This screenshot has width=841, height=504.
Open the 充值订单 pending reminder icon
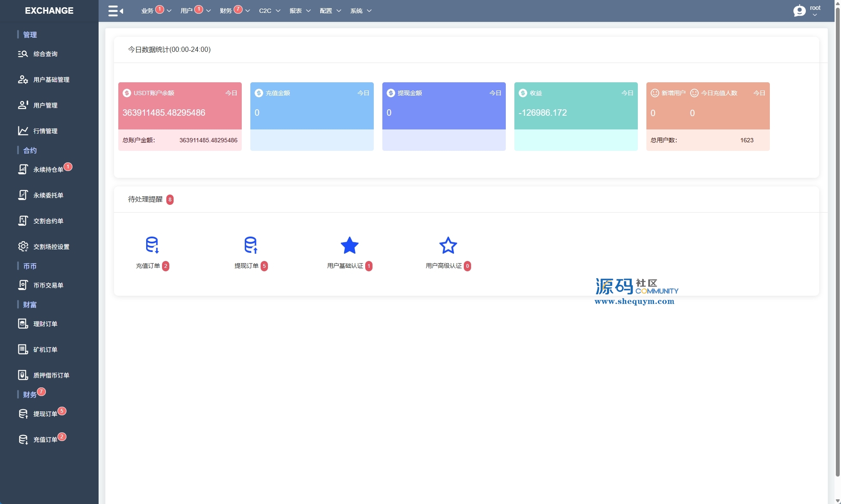[152, 245]
